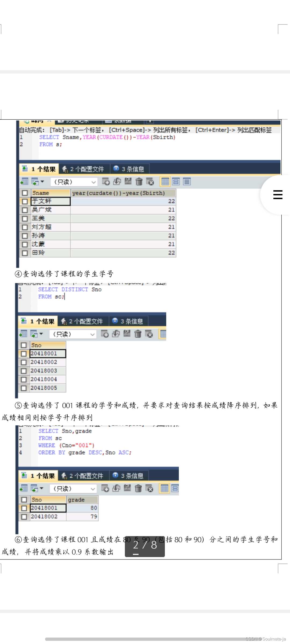Toggle the header checkbox beside Sname column

point(25,193)
